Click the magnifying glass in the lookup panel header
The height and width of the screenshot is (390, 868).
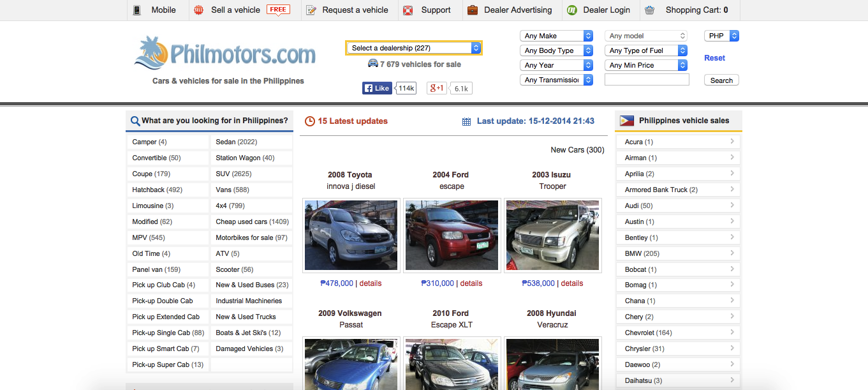[135, 120]
